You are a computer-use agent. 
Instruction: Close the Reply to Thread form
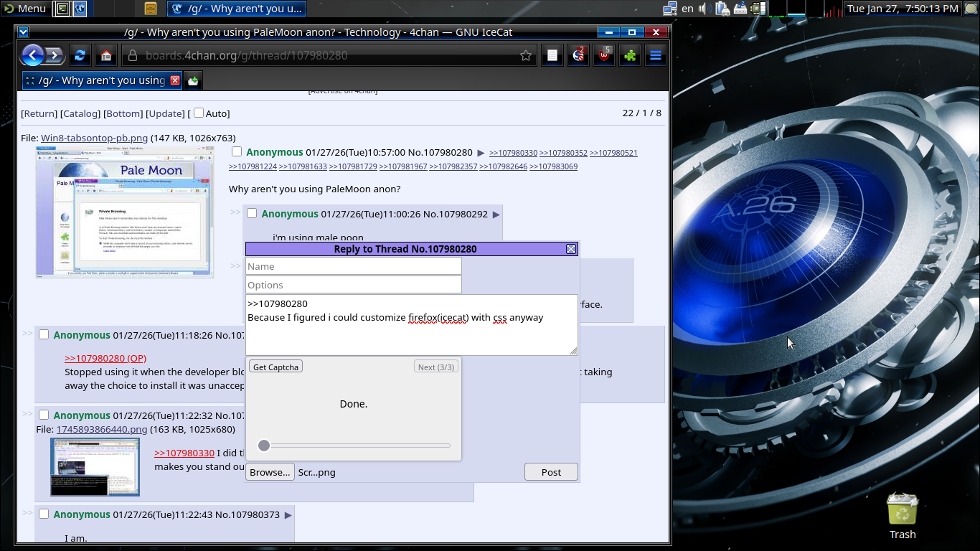point(571,249)
